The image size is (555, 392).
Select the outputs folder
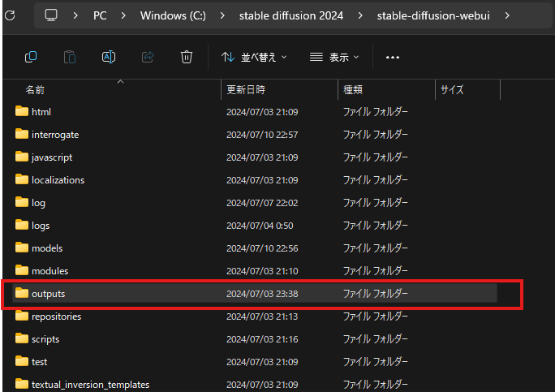[x=48, y=293]
